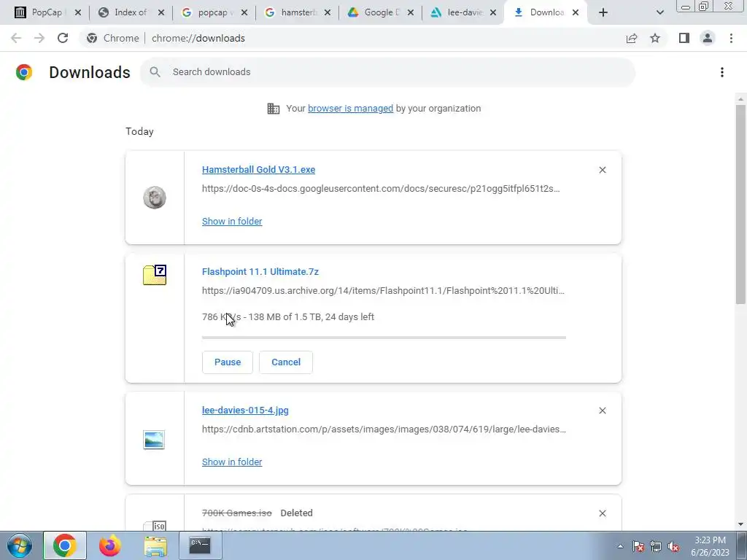Viewport: 747px width, 560px height.
Task: Click the Deleted status label
Action: click(x=296, y=513)
